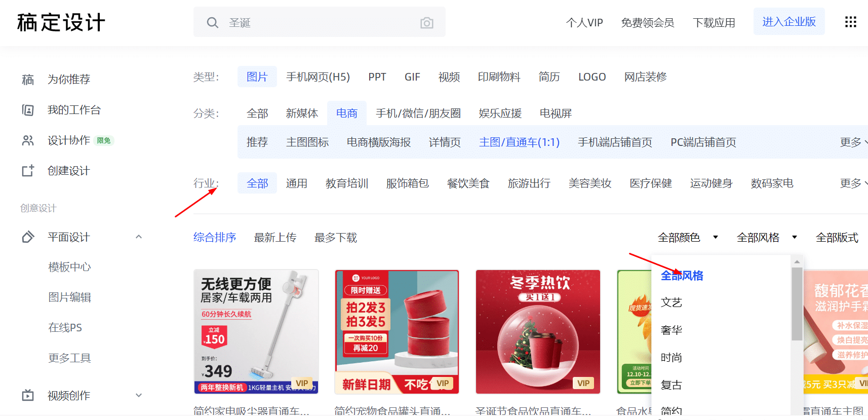Collapse the 平面设计 section chevron
The height and width of the screenshot is (420, 868).
(x=139, y=237)
